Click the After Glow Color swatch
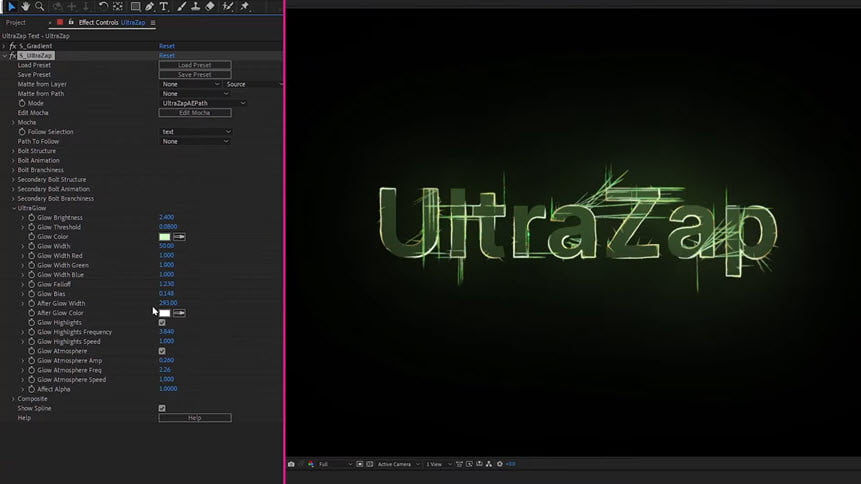The image size is (861, 484). coord(165,313)
